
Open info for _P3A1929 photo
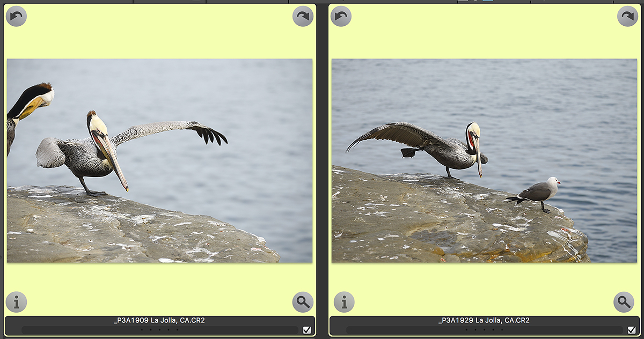(x=344, y=302)
